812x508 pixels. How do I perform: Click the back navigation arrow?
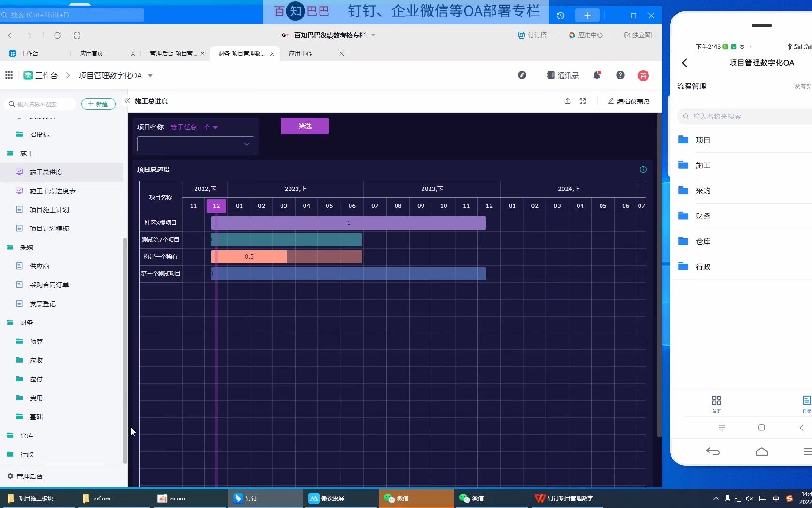[10, 35]
